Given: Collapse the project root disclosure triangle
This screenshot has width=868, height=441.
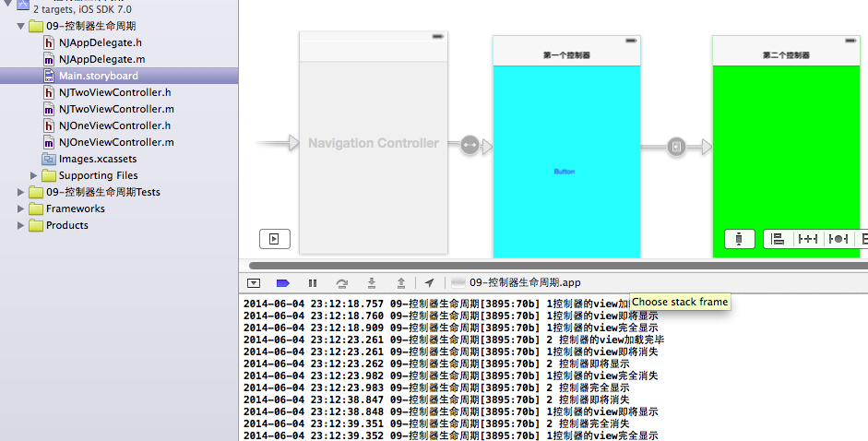Looking at the screenshot, I should tap(7, 4).
